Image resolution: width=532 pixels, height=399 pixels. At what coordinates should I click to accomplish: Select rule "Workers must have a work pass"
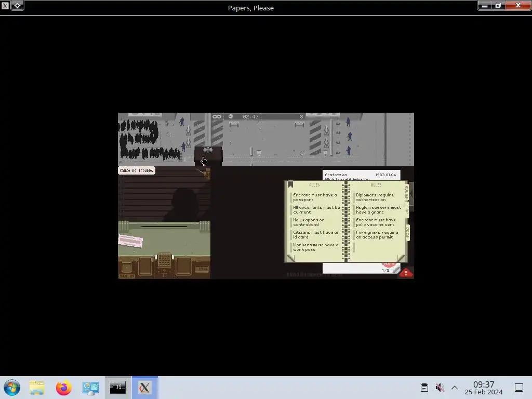(315, 247)
